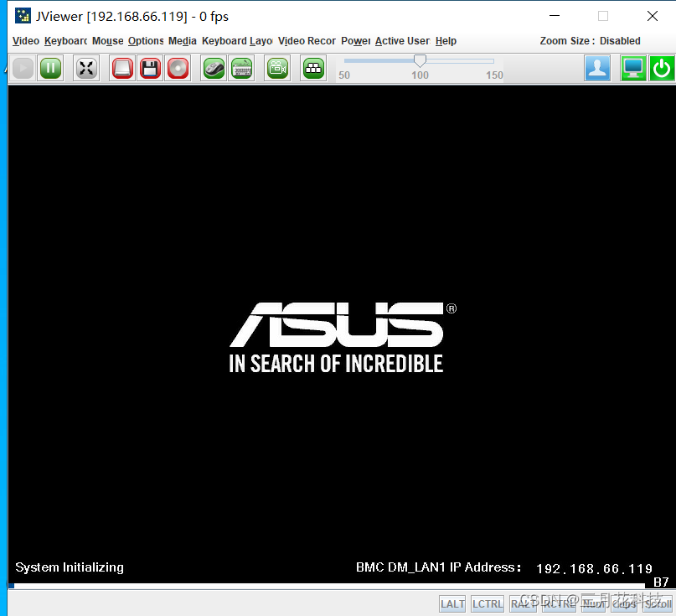The width and height of the screenshot is (676, 616).
Task: Open the Power menu
Action: (x=356, y=41)
